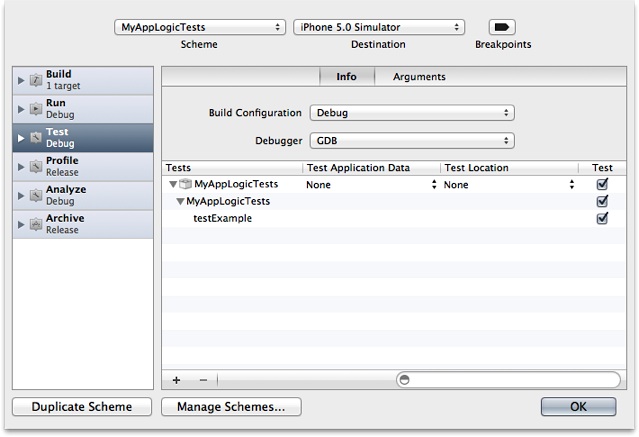Screen dimensions: 639x437
Task: Switch to the Info tab
Action: pyautogui.click(x=346, y=77)
